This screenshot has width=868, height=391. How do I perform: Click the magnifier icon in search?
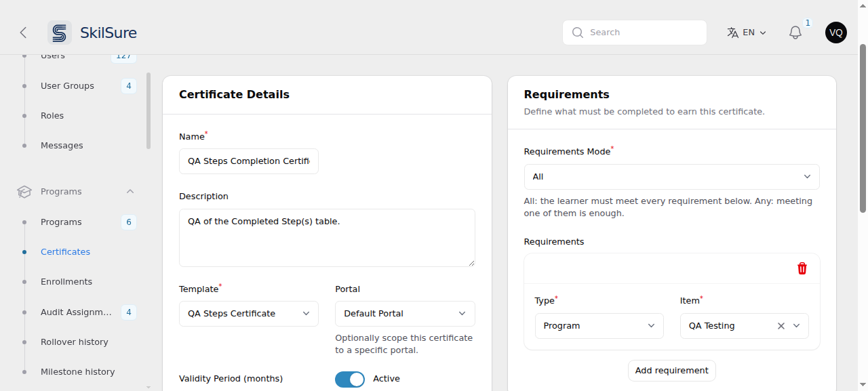(x=578, y=33)
